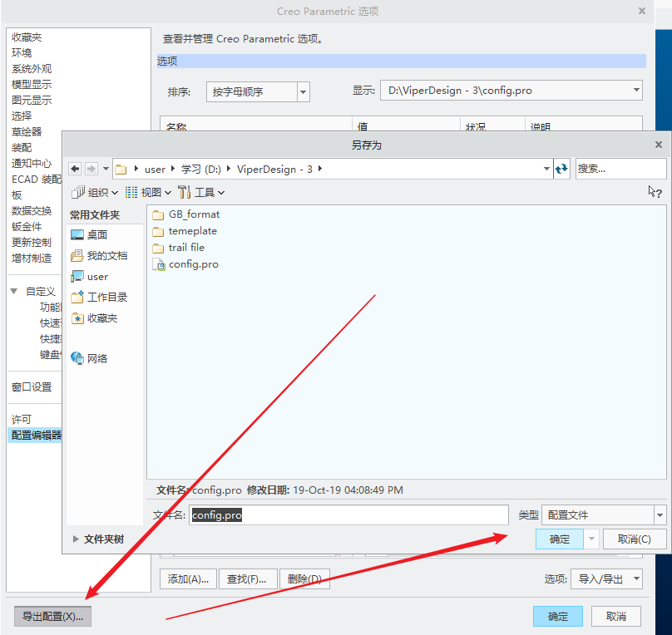Go forward using the Save As forward arrow
This screenshot has width=672, height=635.
(x=91, y=169)
